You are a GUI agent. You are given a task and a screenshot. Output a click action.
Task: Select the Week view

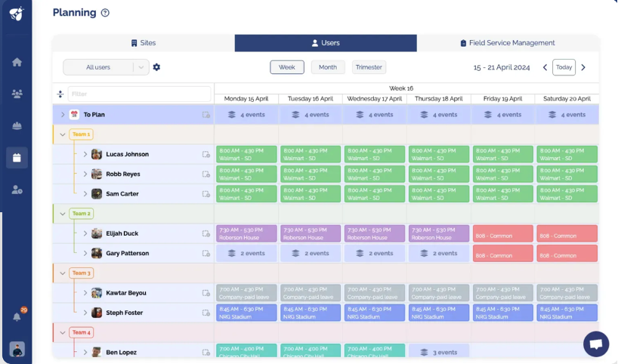click(287, 67)
